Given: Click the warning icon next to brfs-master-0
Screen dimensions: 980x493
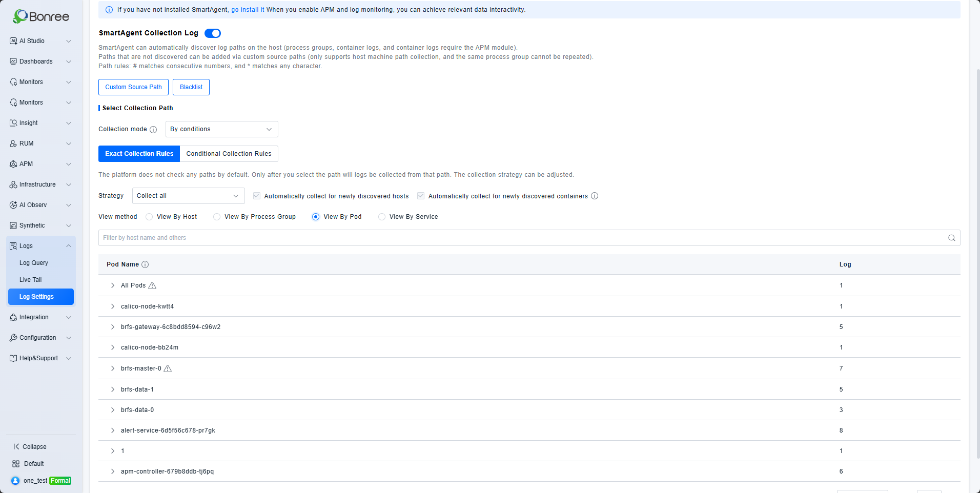Looking at the screenshot, I should (168, 368).
